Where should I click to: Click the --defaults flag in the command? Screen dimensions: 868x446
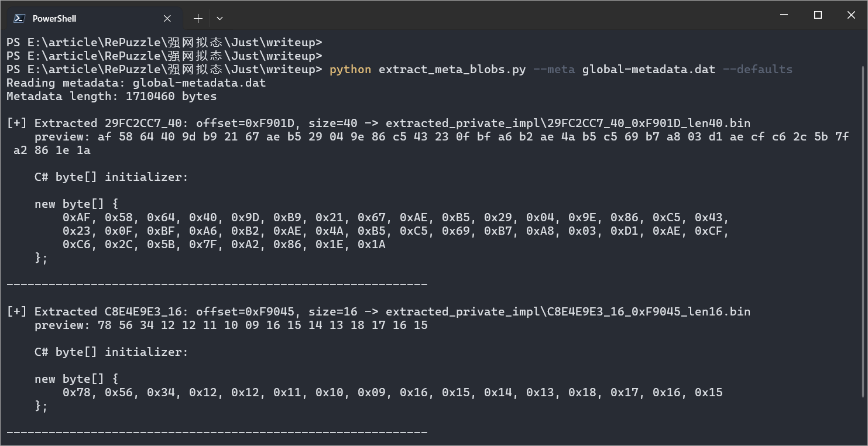(757, 69)
